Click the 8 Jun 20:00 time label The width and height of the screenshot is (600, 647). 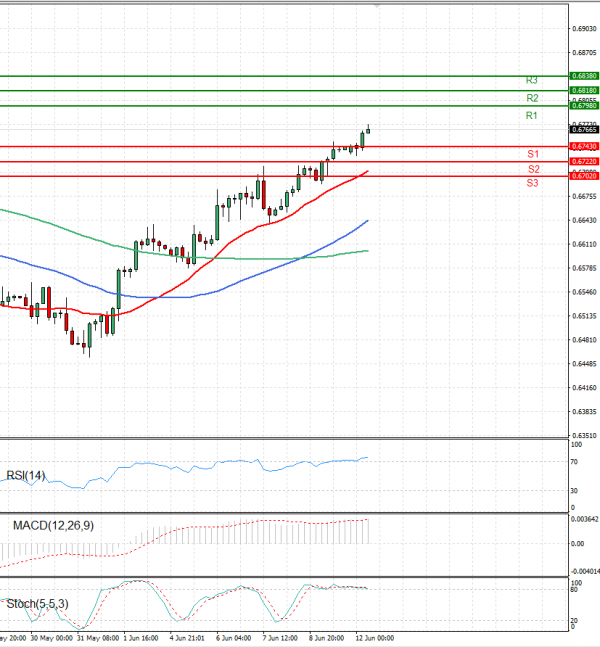tap(326, 638)
